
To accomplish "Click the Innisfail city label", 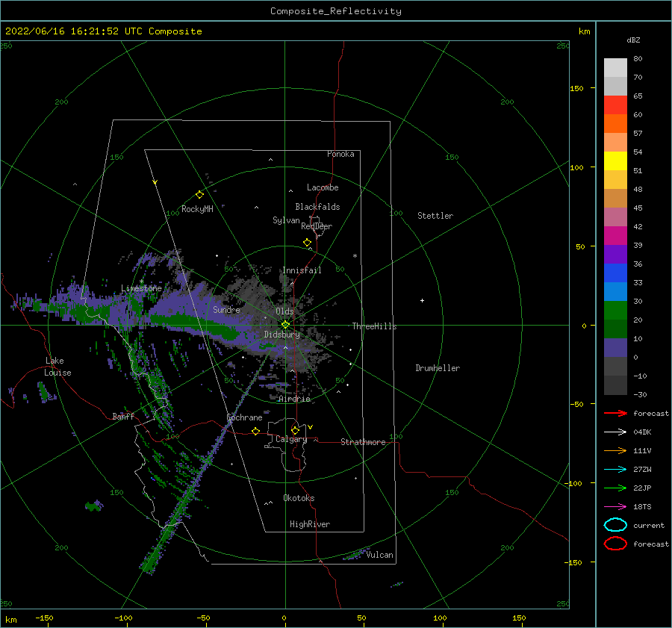I will click(x=302, y=270).
